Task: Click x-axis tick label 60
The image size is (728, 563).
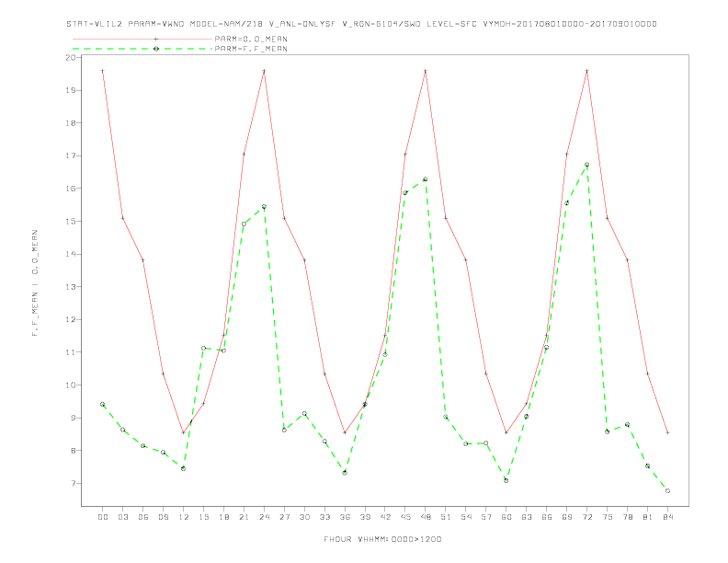Action: pos(506,517)
